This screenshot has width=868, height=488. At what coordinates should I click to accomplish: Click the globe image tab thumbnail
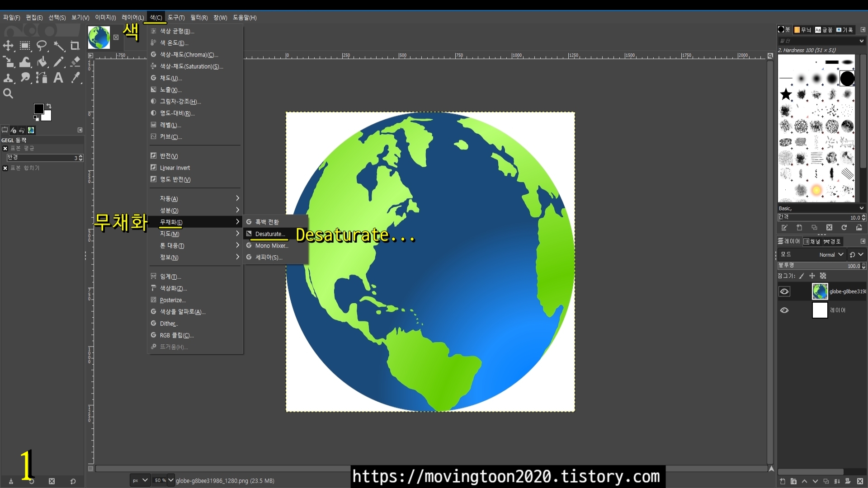pyautogui.click(x=99, y=37)
